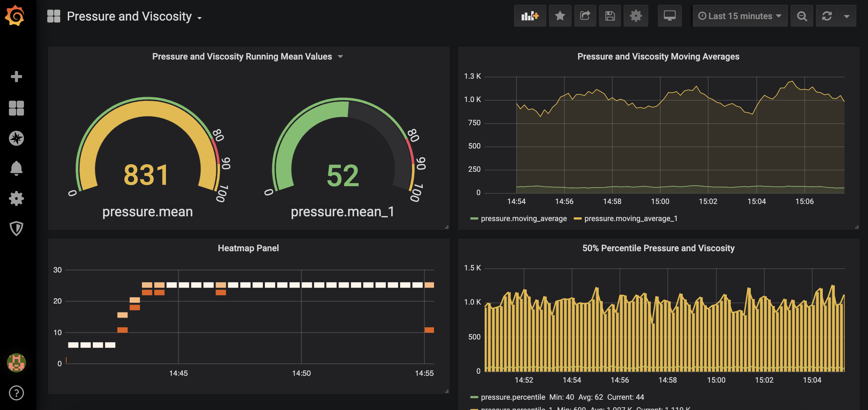
Task: Expand the refresh interval dropdown arrow
Action: [846, 16]
